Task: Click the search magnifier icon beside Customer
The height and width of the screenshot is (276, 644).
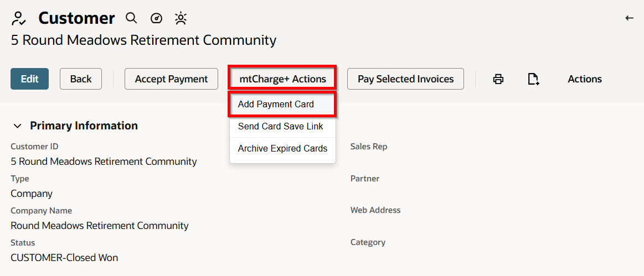Action: 131,18
